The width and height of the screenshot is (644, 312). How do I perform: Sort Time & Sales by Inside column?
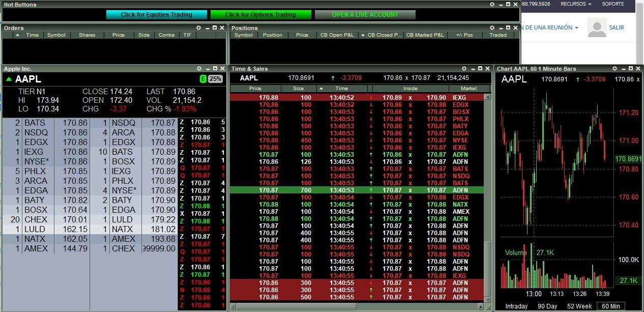(411, 89)
